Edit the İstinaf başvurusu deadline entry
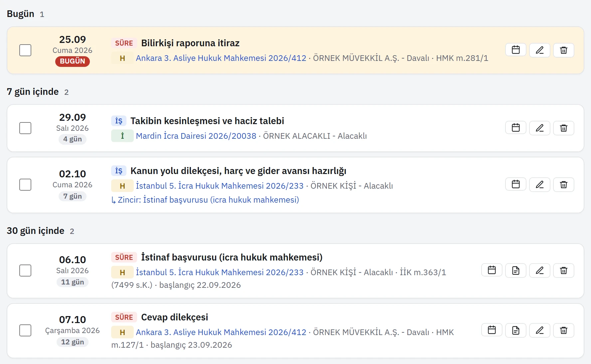591x364 pixels. [x=539, y=271]
